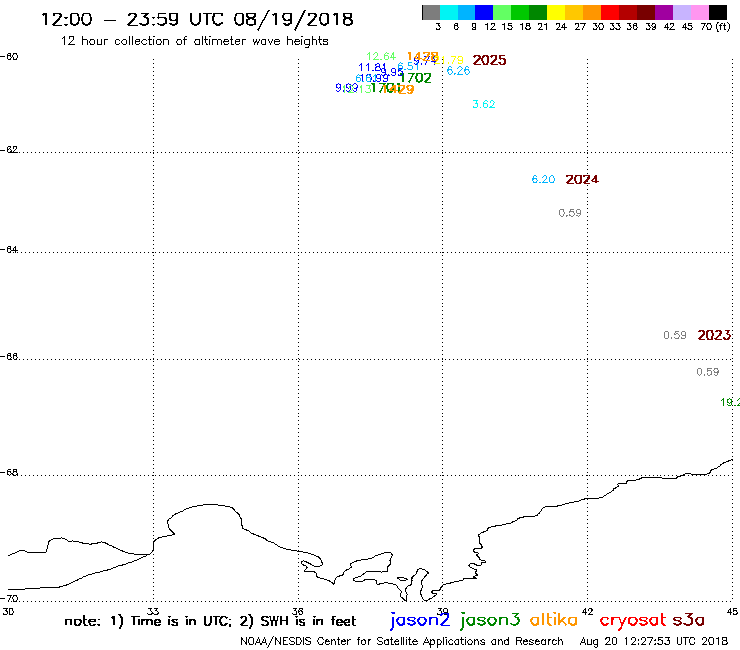Image resolution: width=740 pixels, height=650 pixels.
Task: Click the "2) SWH is in feet" note
Action: (298, 621)
